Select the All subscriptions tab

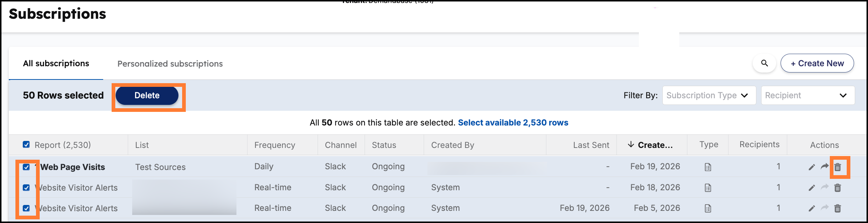click(x=56, y=63)
